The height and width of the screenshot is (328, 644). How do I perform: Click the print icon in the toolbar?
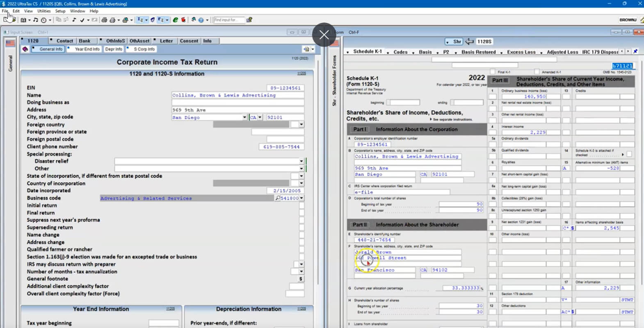pyautogui.click(x=104, y=20)
